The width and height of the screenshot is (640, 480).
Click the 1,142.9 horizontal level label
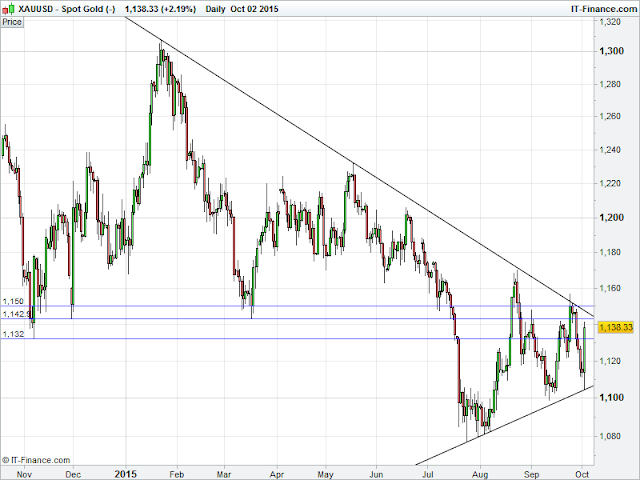pos(16,314)
